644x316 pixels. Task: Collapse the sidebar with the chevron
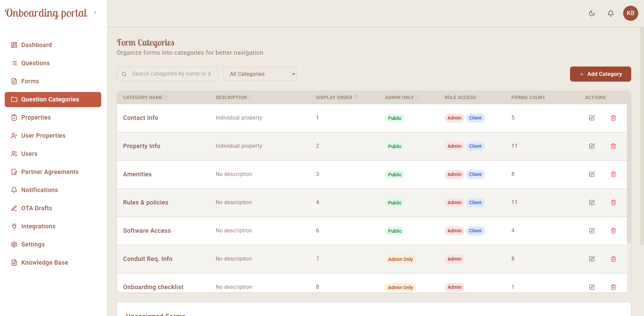(x=96, y=12)
